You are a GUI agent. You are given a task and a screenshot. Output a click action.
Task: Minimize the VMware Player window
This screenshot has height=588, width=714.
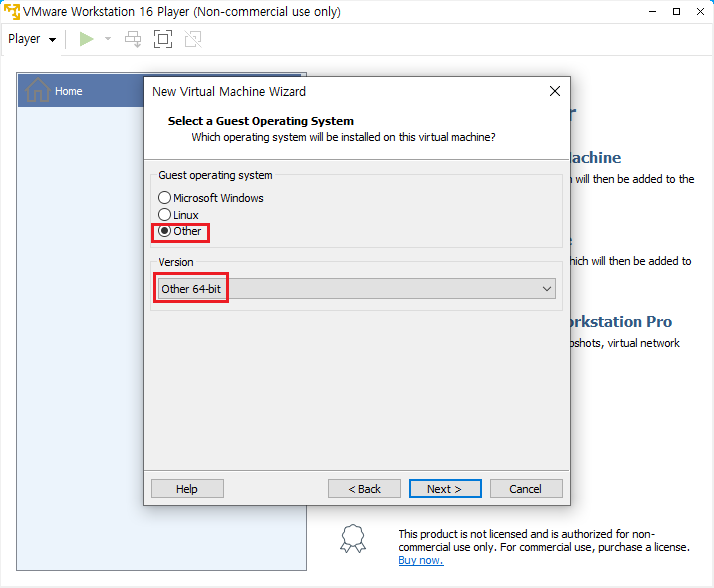653,11
